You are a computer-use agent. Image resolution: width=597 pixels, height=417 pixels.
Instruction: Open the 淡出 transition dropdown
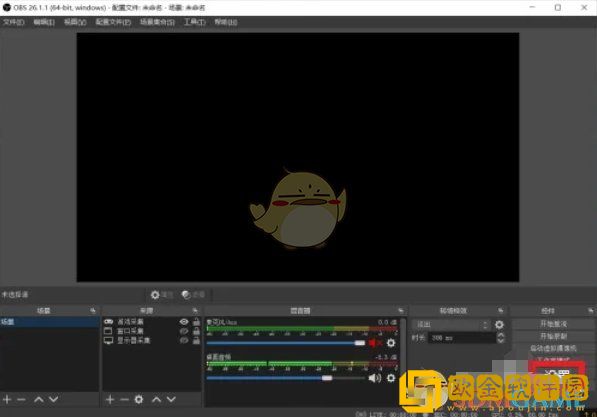click(451, 324)
